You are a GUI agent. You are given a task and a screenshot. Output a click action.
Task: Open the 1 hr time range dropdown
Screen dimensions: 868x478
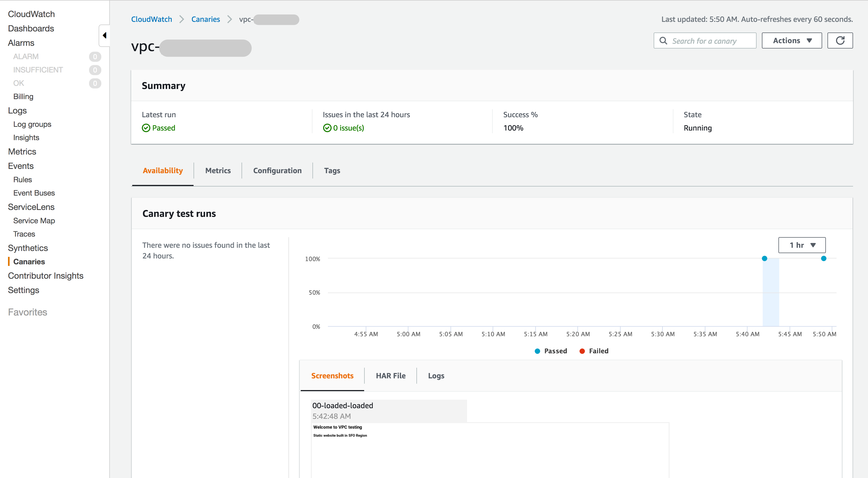tap(802, 245)
